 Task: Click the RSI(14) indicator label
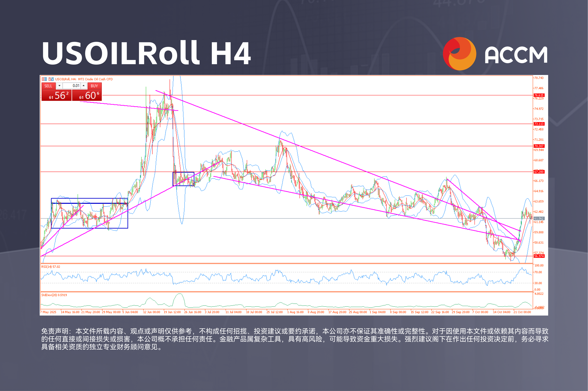[51, 267]
